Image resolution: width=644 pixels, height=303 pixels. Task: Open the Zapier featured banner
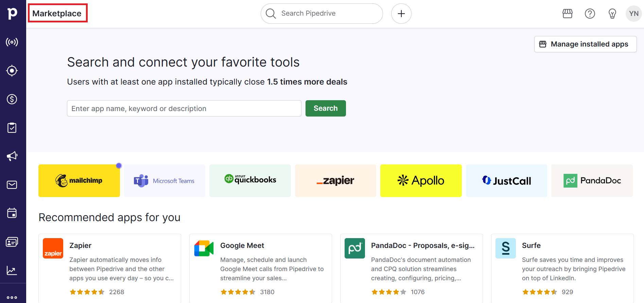tap(336, 181)
